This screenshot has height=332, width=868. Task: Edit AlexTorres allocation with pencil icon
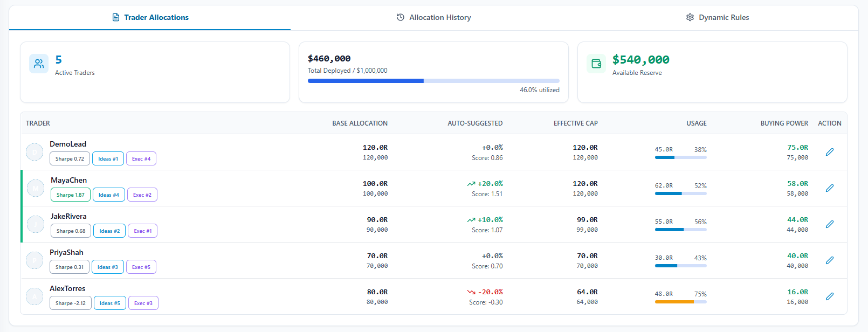tap(830, 296)
